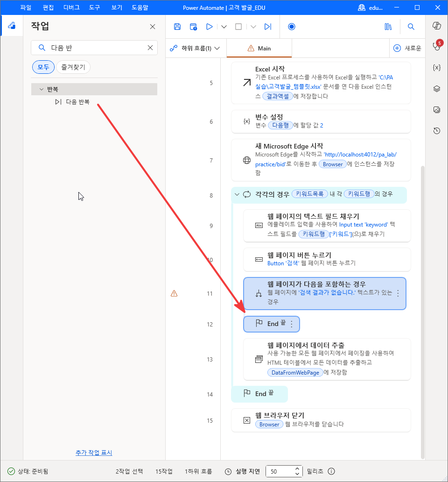Screen dimensions: 448x482
Task: Open the 하위 흐름(1) dropdown
Action: (195, 48)
